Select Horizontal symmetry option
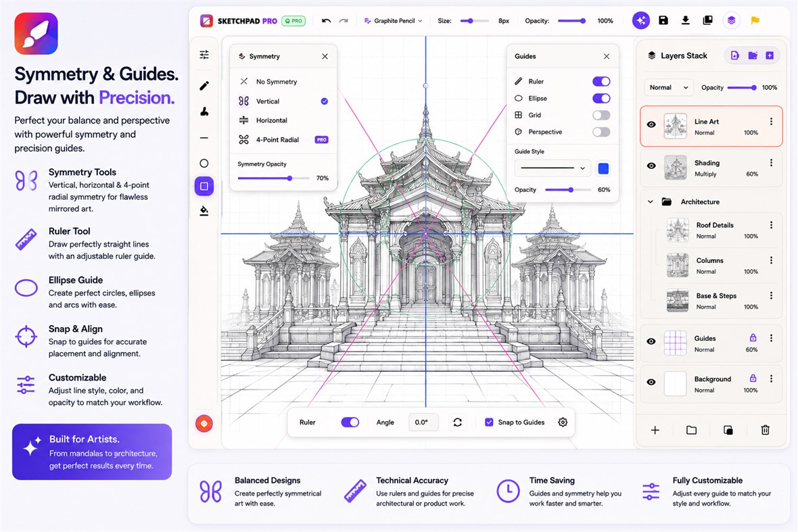The width and height of the screenshot is (798, 532). (283, 120)
